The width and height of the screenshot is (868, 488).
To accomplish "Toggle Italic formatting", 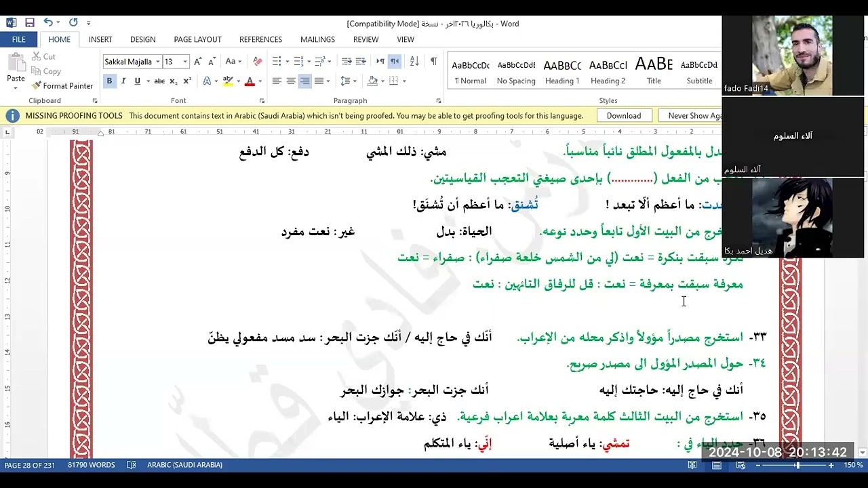I will 123,81.
